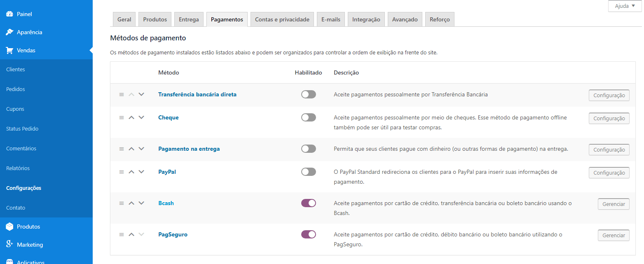Move Cheque up with the arrow
The height and width of the screenshot is (264, 644).
[x=131, y=117]
